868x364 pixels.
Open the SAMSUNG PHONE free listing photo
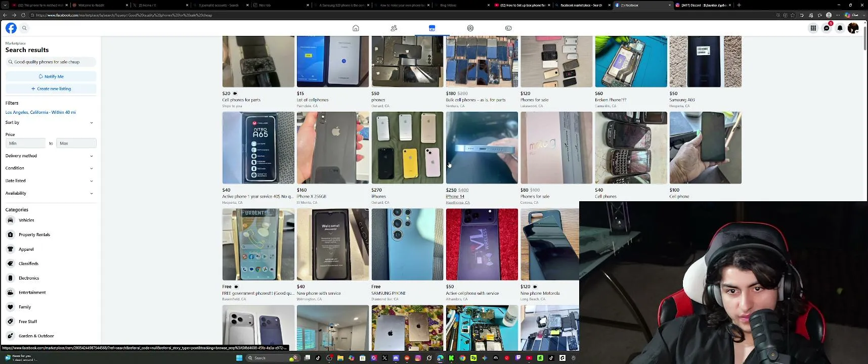407,244
